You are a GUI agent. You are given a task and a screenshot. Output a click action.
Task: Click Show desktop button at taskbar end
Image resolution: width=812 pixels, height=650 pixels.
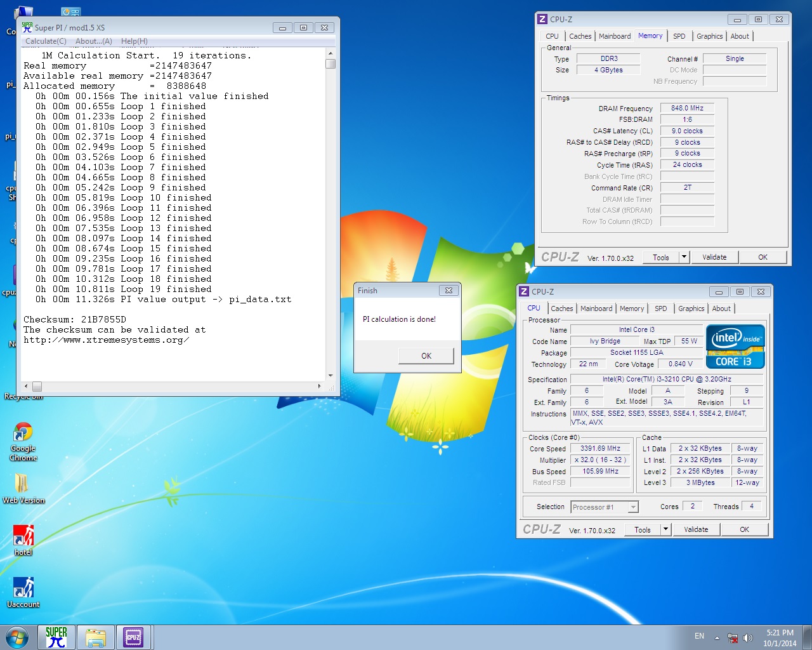(x=808, y=637)
